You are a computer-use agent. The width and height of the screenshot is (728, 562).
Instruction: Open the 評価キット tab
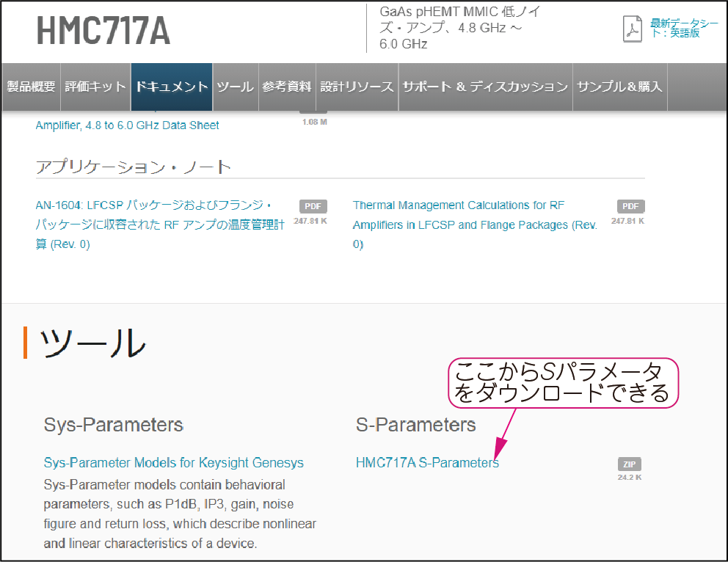[x=95, y=87]
